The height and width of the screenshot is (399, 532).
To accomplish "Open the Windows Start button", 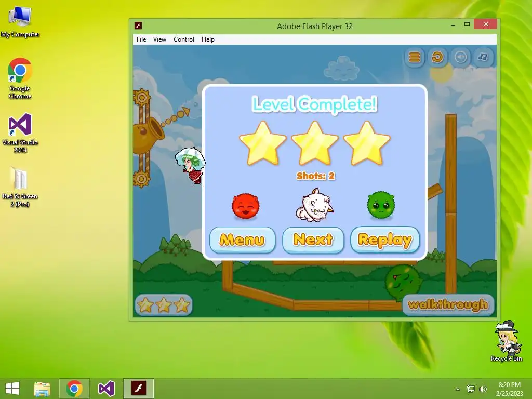I will click(x=12, y=388).
